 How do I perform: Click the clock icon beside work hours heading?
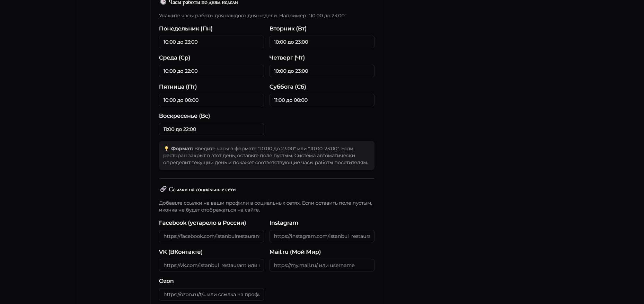(162, 2)
